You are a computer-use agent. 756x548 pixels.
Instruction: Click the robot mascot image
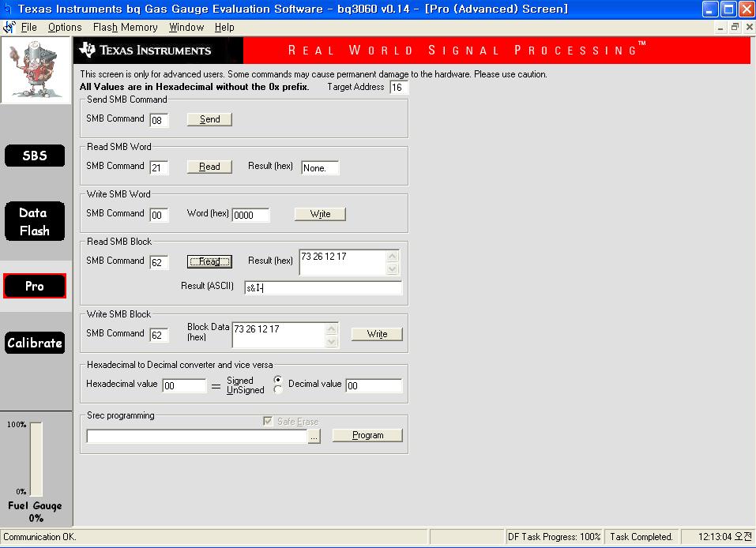(35, 70)
